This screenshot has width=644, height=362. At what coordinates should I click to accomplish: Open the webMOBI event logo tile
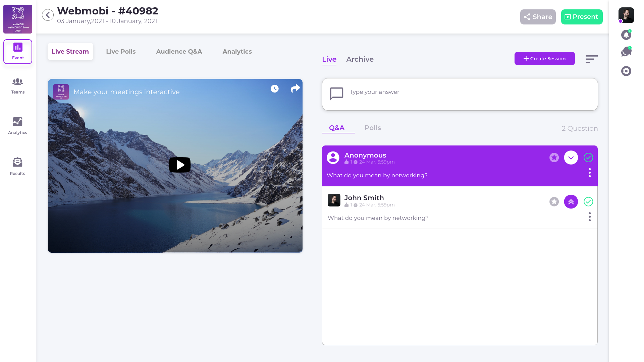pos(18,19)
